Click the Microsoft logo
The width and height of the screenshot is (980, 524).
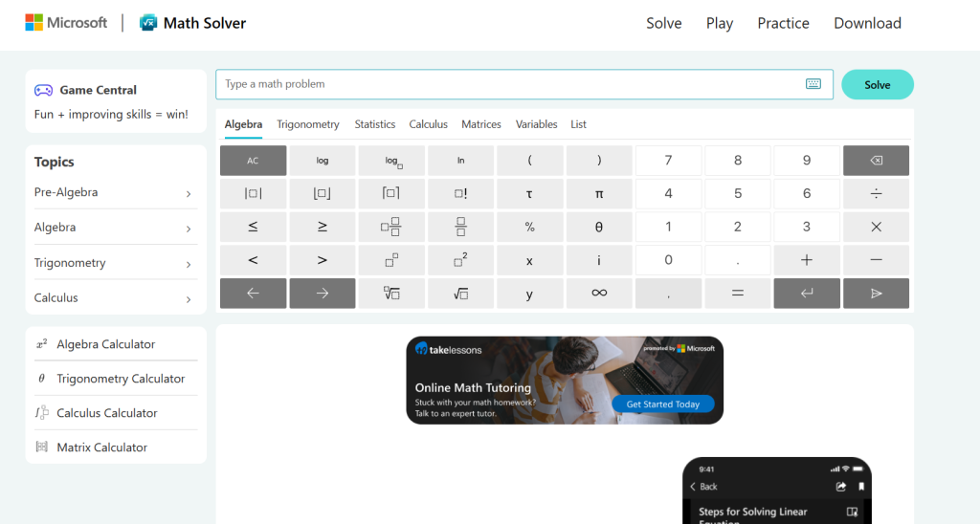[x=66, y=23]
